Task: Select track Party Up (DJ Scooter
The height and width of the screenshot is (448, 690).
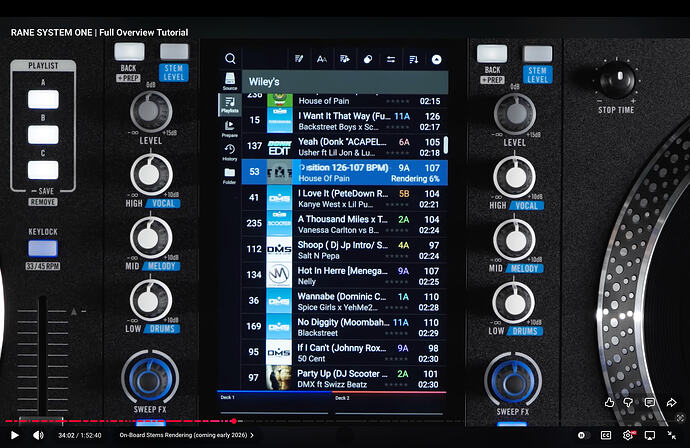Action: point(345,378)
